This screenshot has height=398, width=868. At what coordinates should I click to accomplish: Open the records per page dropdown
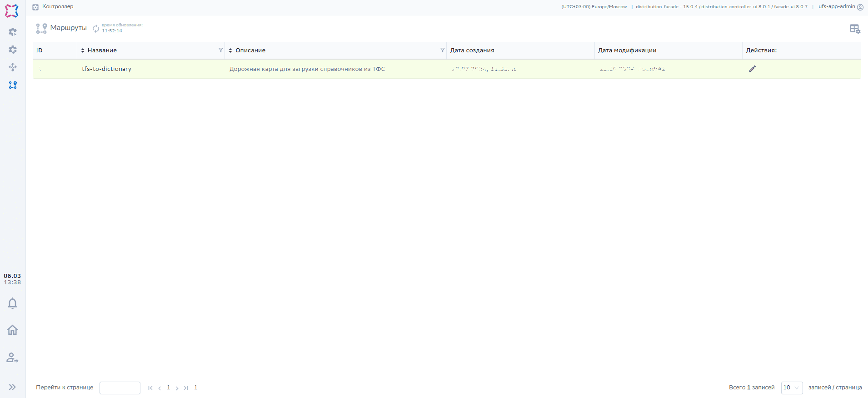[x=791, y=388]
